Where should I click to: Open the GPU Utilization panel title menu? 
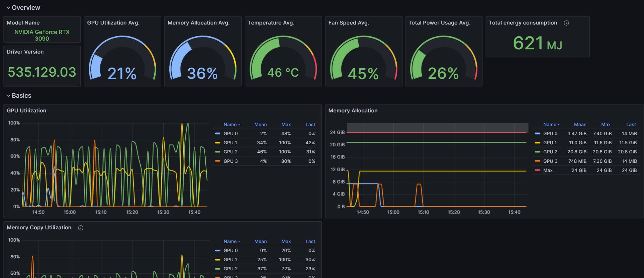click(27, 110)
